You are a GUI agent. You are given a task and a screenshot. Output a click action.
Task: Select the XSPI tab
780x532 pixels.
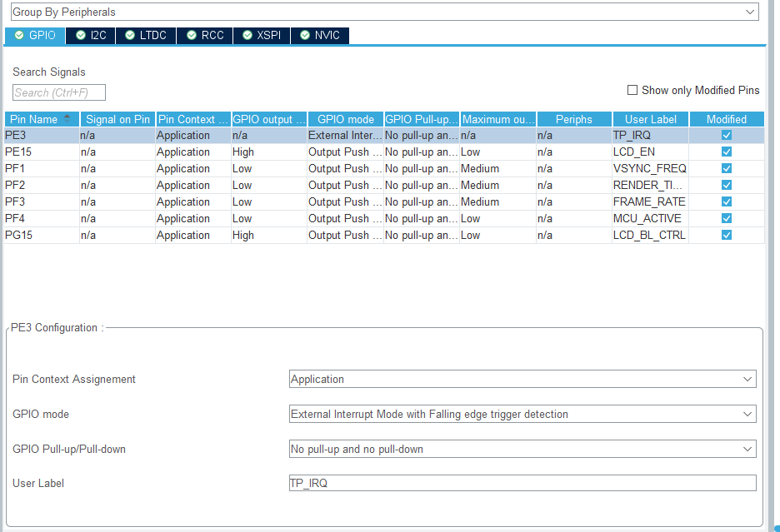(x=262, y=36)
